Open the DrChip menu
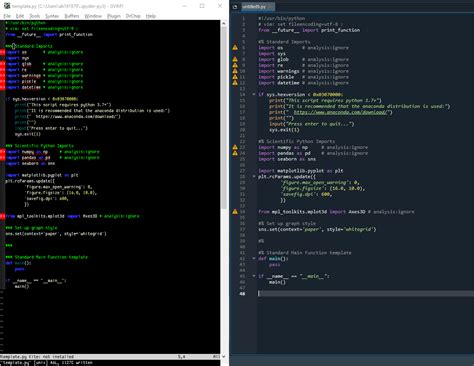Image resolution: width=474 pixels, height=366 pixels. point(133,16)
